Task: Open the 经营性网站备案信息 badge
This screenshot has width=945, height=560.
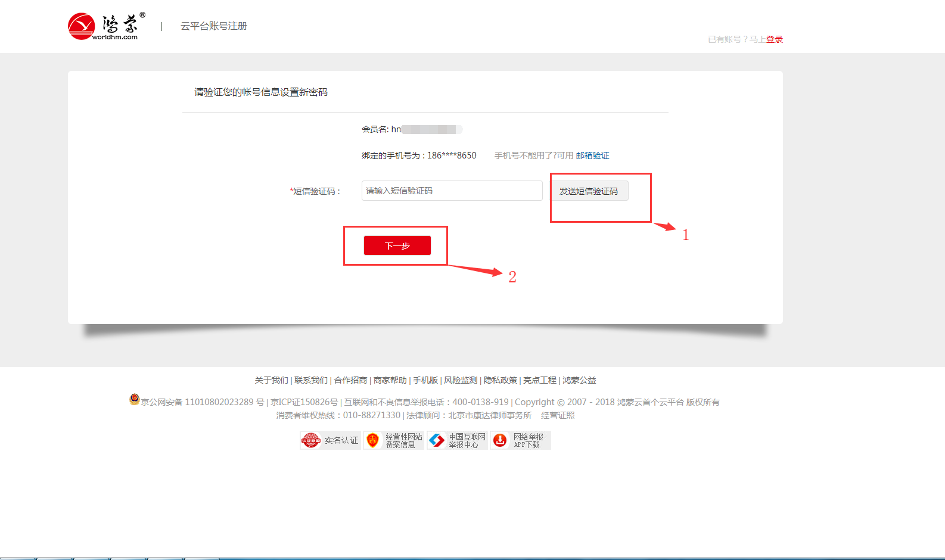Action: pyautogui.click(x=394, y=440)
